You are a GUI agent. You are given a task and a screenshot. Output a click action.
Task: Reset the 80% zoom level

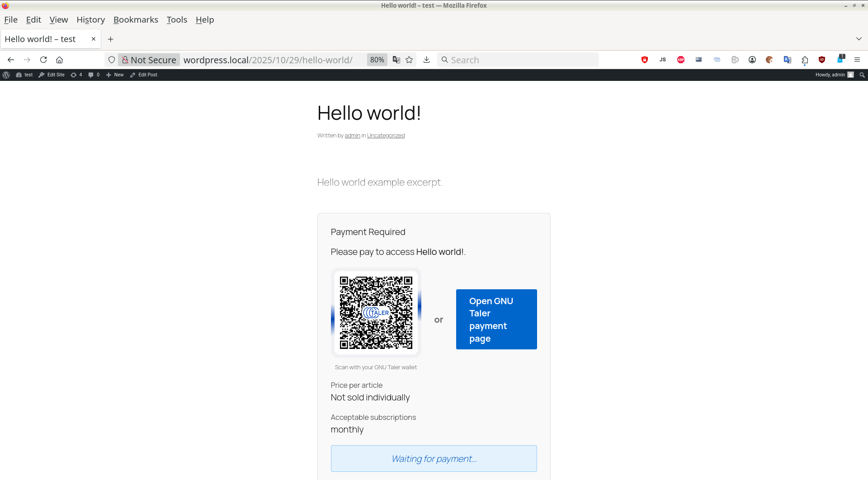point(377,60)
